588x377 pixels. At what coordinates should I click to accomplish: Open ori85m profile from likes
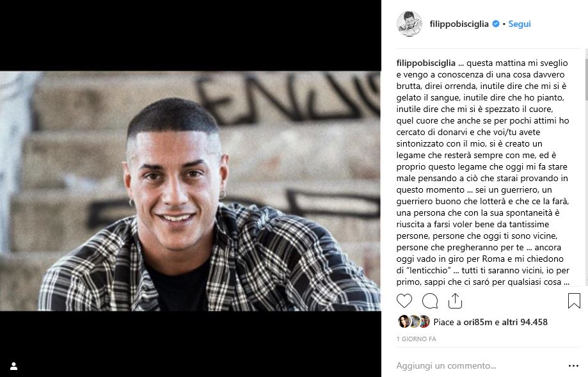(x=478, y=322)
